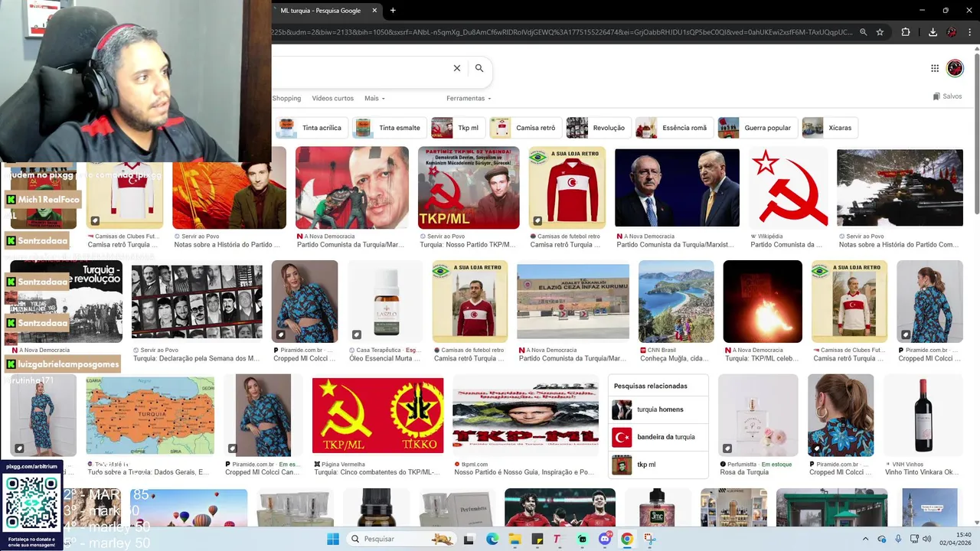Click related search tkp ml
980x551 pixels.
(x=658, y=465)
